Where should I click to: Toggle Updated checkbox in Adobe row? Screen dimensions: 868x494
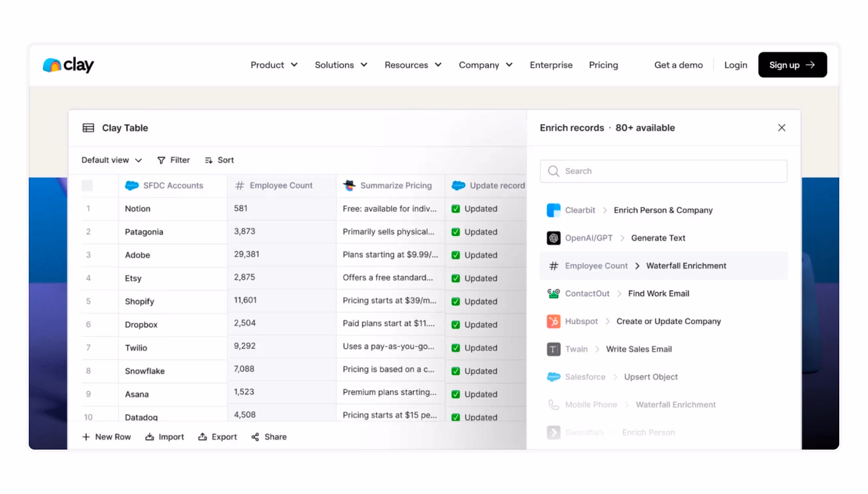coord(456,255)
